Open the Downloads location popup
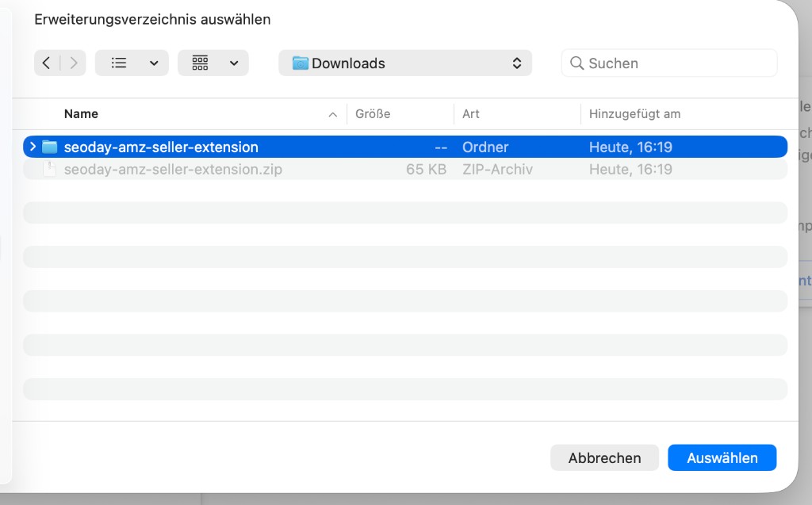 tap(405, 63)
